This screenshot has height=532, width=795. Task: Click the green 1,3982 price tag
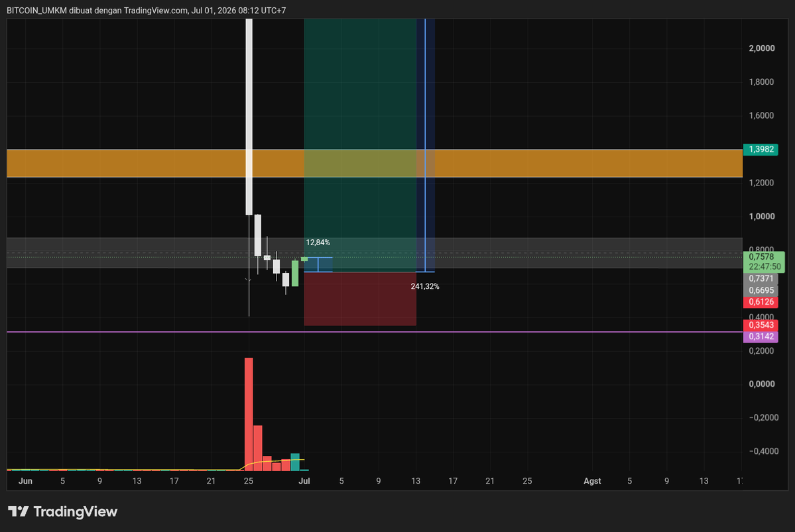pyautogui.click(x=761, y=149)
